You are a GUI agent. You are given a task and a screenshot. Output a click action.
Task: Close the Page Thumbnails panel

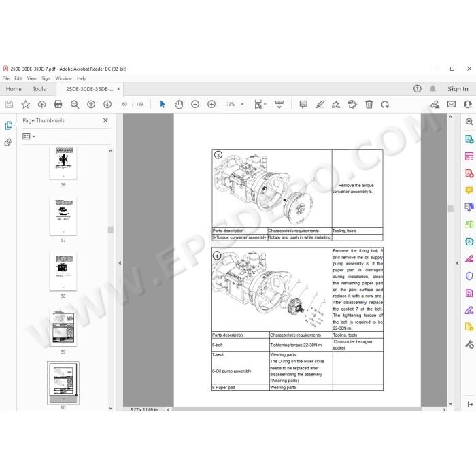click(105, 120)
